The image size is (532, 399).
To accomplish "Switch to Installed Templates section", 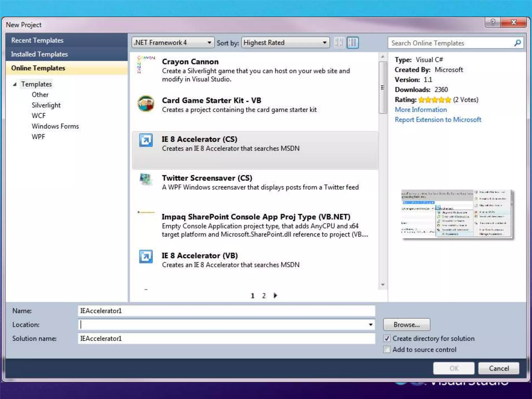I will click(39, 54).
